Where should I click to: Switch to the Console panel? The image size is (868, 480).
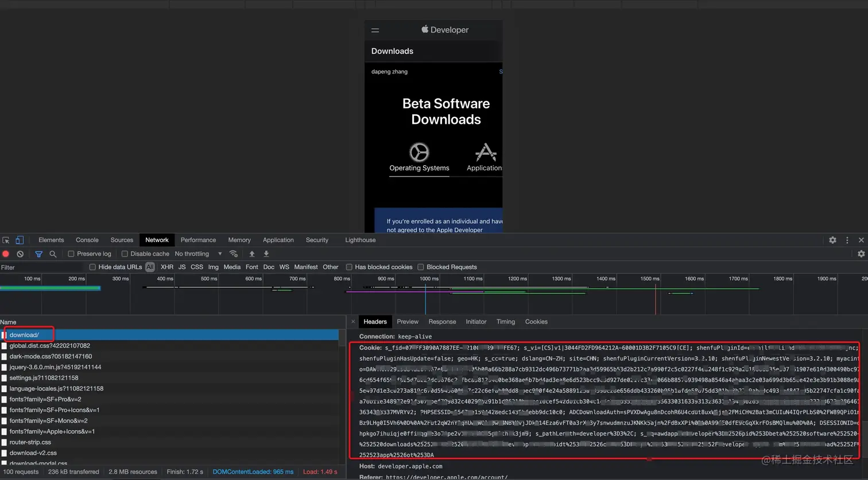pos(87,240)
